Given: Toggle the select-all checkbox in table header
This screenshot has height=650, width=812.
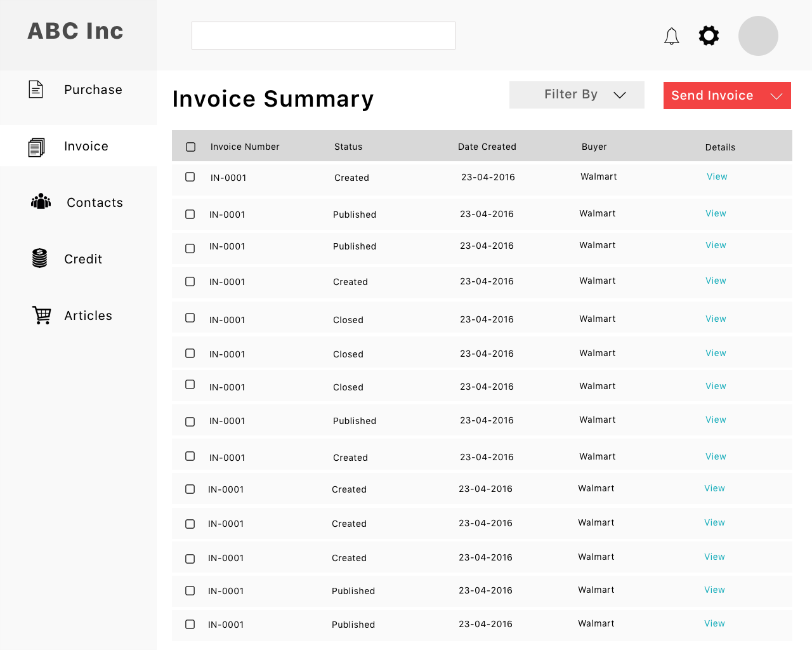Looking at the screenshot, I should pyautogui.click(x=190, y=147).
